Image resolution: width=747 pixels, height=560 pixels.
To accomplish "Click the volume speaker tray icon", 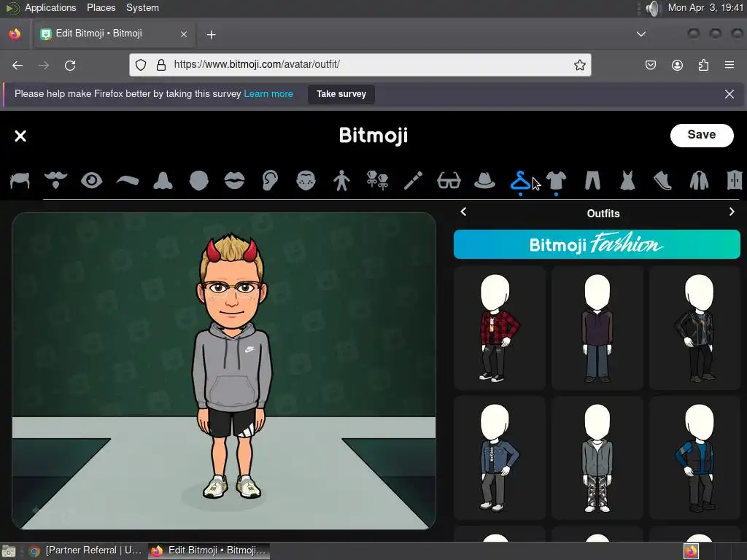I will point(654,8).
